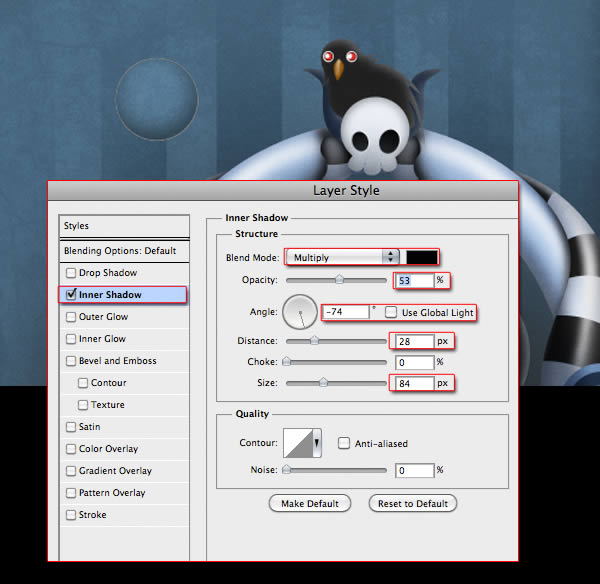Click the Angle value field

[x=346, y=312]
